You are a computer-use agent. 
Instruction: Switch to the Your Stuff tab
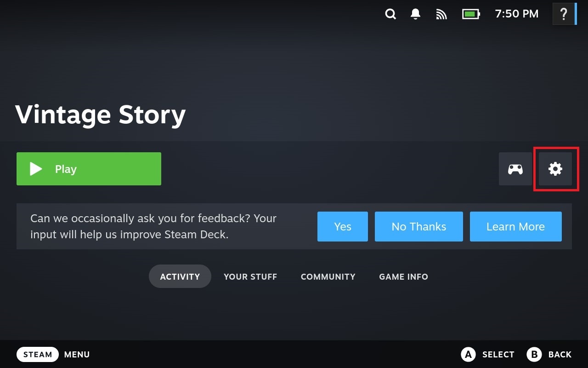tap(250, 276)
